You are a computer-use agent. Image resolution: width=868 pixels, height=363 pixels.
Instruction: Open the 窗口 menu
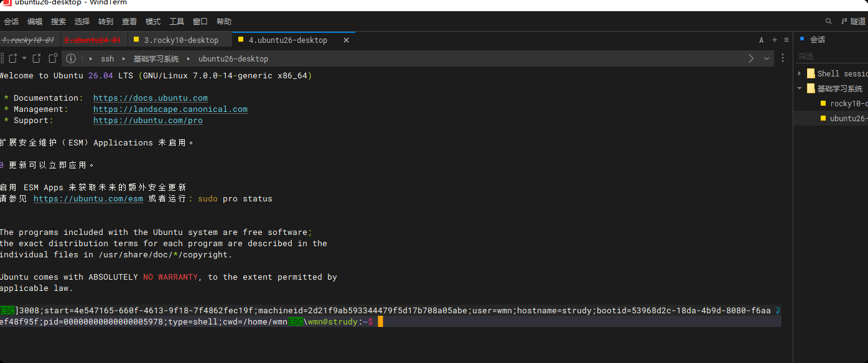coord(200,22)
